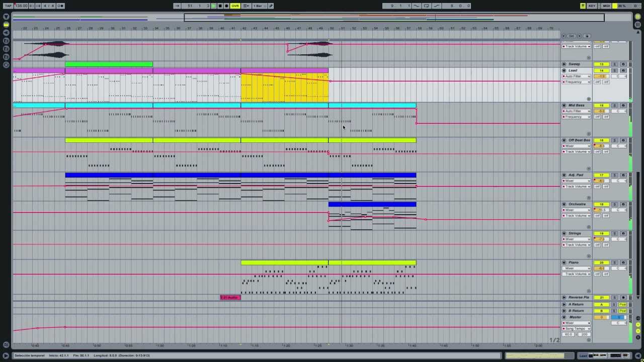
Task: Select the highlighted yellow browser icon
Action: tap(6, 24)
